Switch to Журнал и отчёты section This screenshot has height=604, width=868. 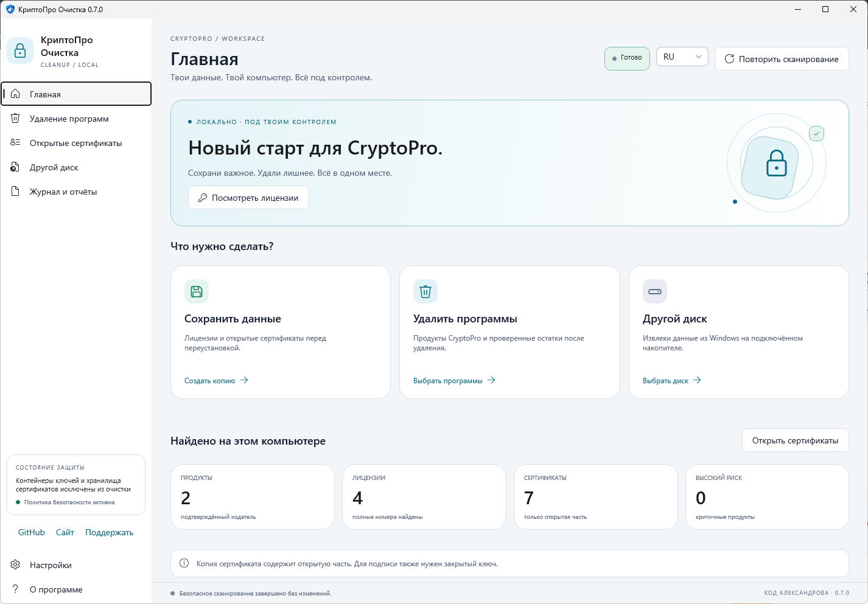(76, 191)
